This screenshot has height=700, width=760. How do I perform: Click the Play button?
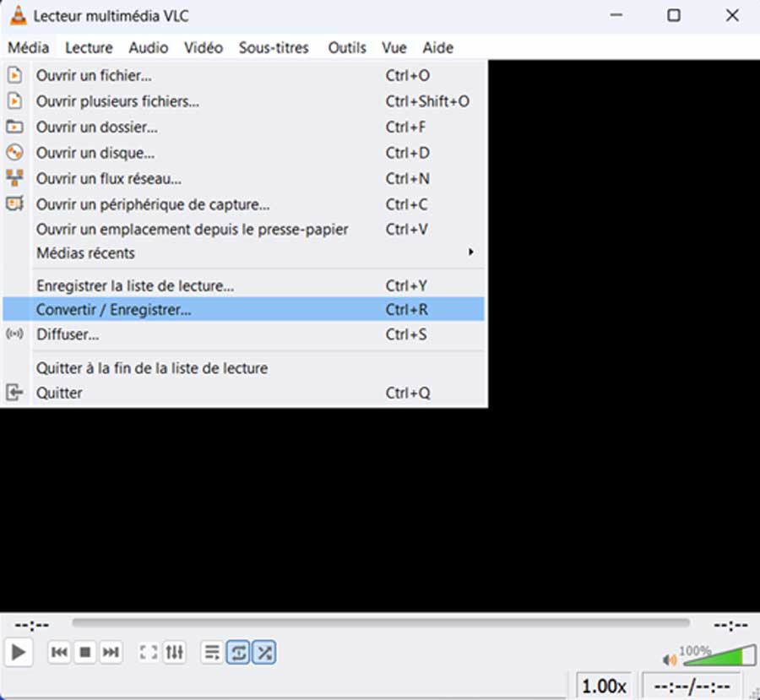pos(19,653)
